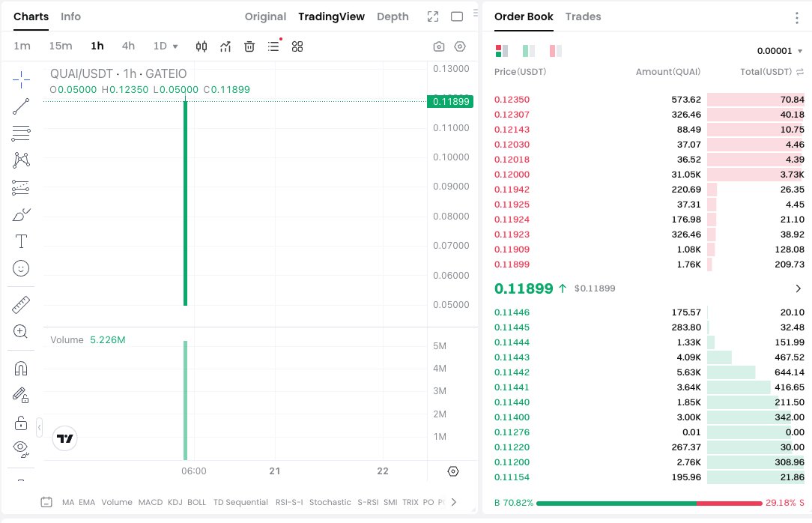Open the emoji icons tool
This screenshot has width=812, height=523.
tap(21, 268)
